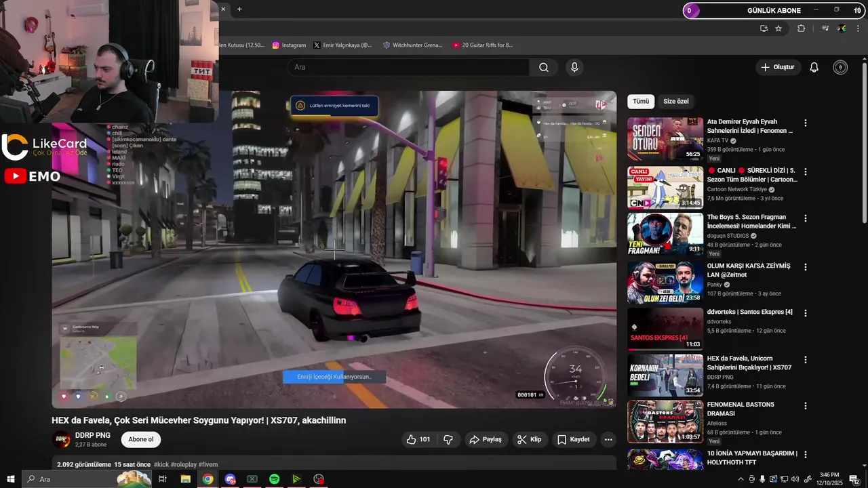Open the Ata Demirer Eyvah Eyvah video thumbnail

(665, 139)
